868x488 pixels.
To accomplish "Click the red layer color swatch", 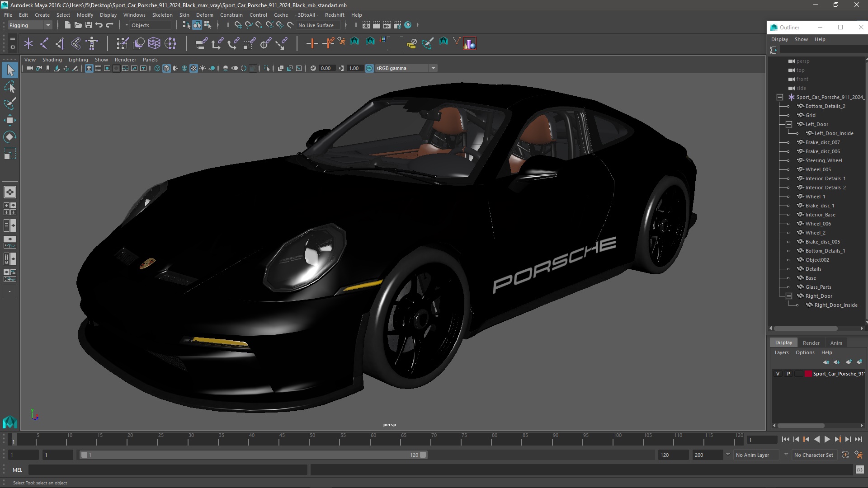I will pyautogui.click(x=808, y=374).
